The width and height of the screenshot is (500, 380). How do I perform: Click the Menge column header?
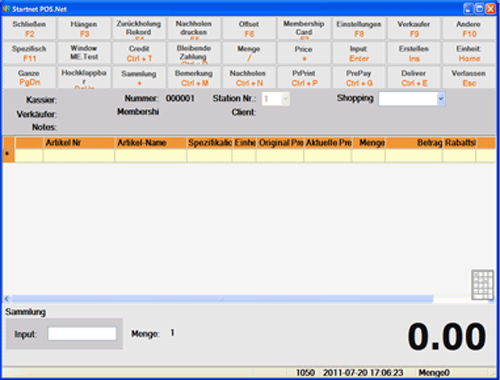tap(369, 143)
